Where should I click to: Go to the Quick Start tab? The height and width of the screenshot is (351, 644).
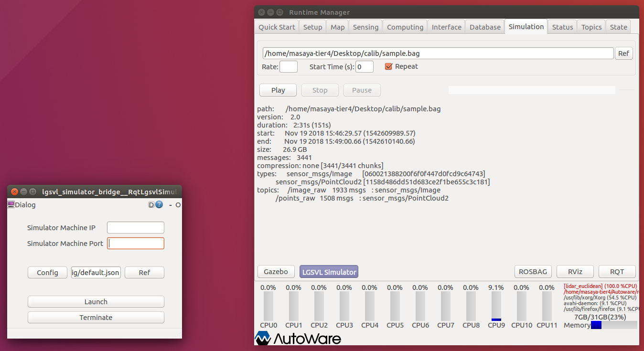coord(276,27)
